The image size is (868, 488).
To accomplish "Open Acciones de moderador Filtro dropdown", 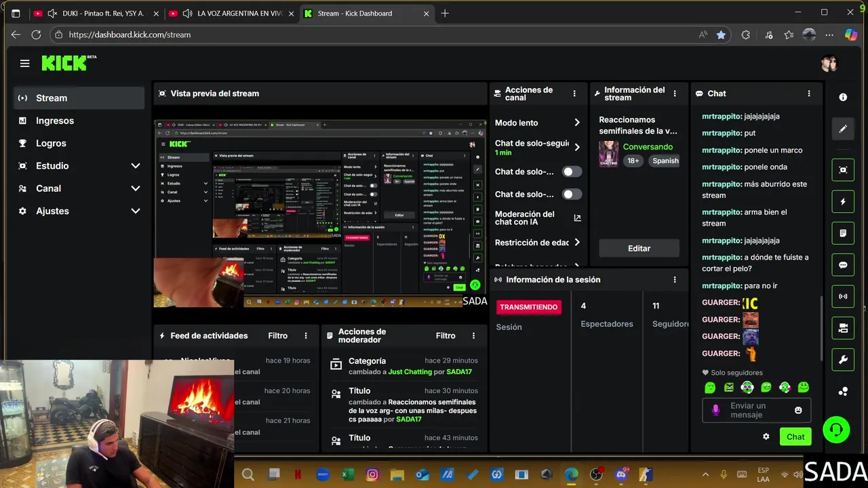I will 446,335.
